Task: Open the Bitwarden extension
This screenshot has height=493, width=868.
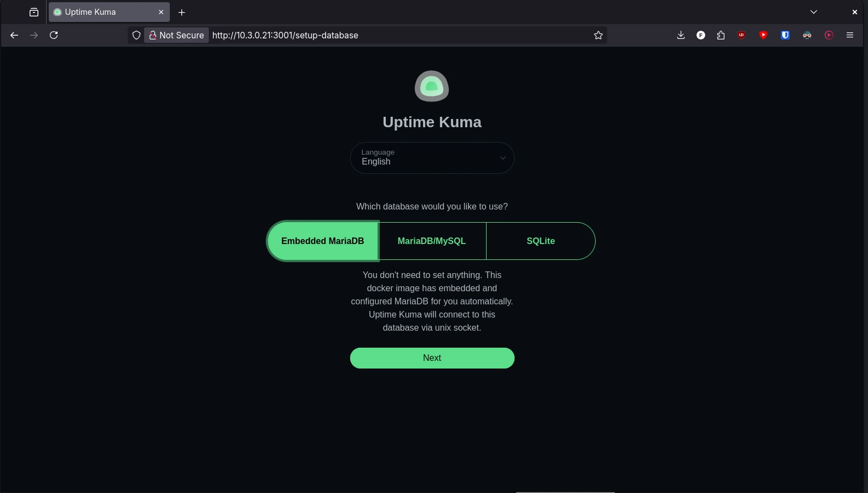Action: [x=785, y=35]
